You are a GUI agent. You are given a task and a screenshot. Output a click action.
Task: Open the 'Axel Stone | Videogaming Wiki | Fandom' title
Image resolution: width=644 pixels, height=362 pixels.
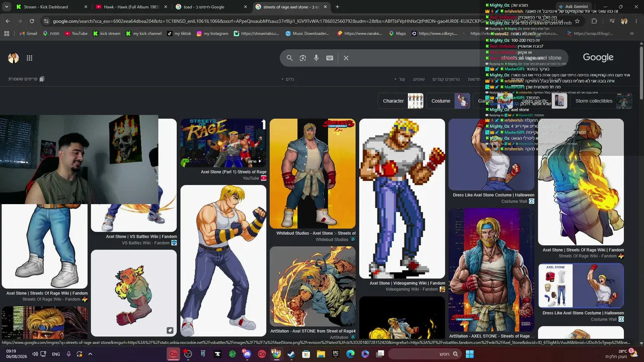pyautogui.click(x=408, y=283)
